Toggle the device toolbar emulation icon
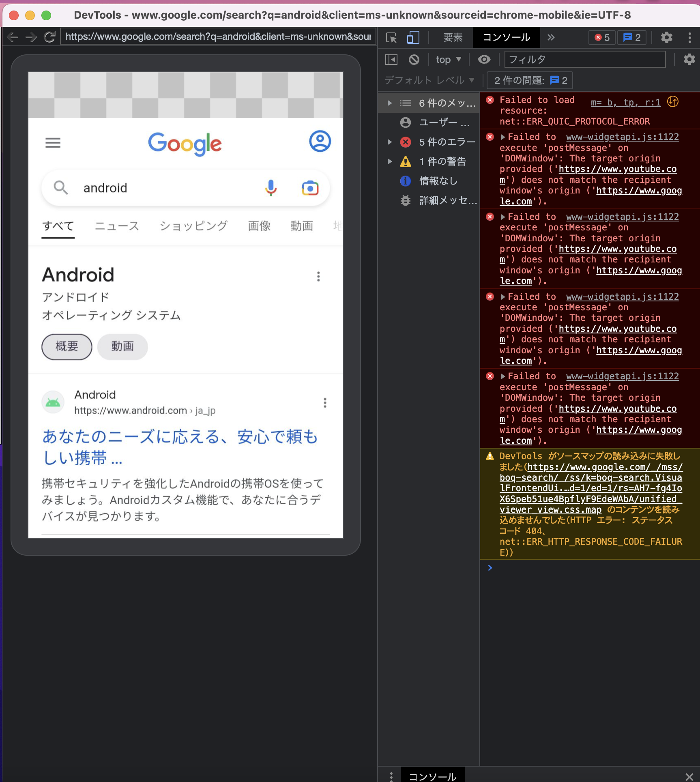 pyautogui.click(x=413, y=38)
